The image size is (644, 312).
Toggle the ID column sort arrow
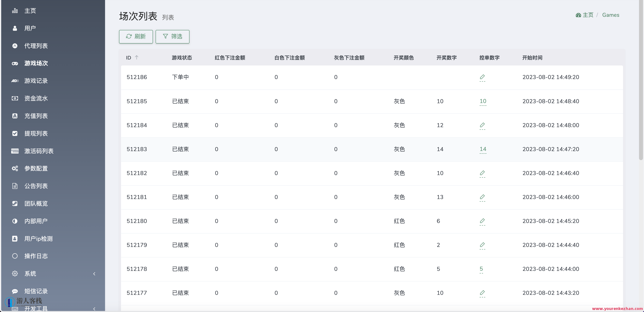pos(137,57)
